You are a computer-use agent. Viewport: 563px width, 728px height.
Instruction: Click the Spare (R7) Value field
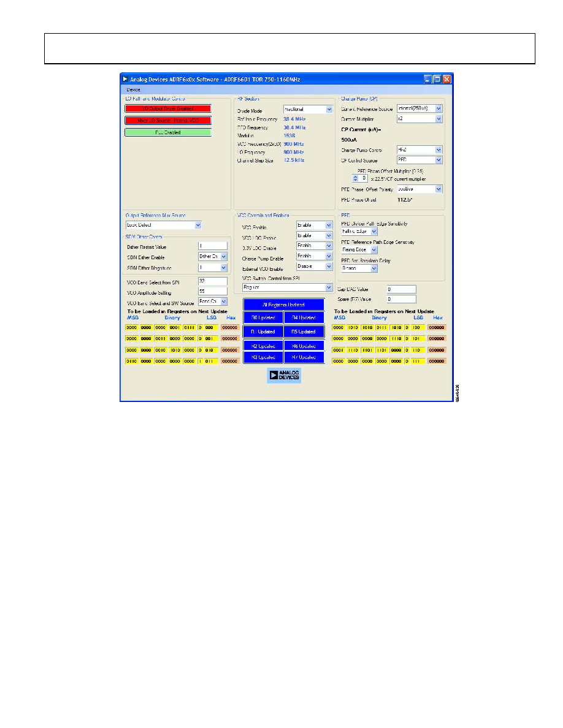(401, 299)
